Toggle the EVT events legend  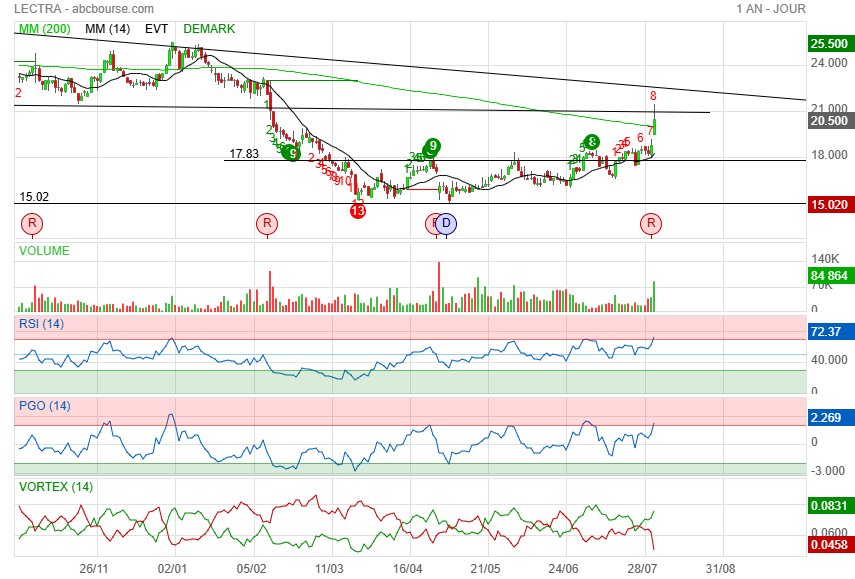pyautogui.click(x=156, y=29)
